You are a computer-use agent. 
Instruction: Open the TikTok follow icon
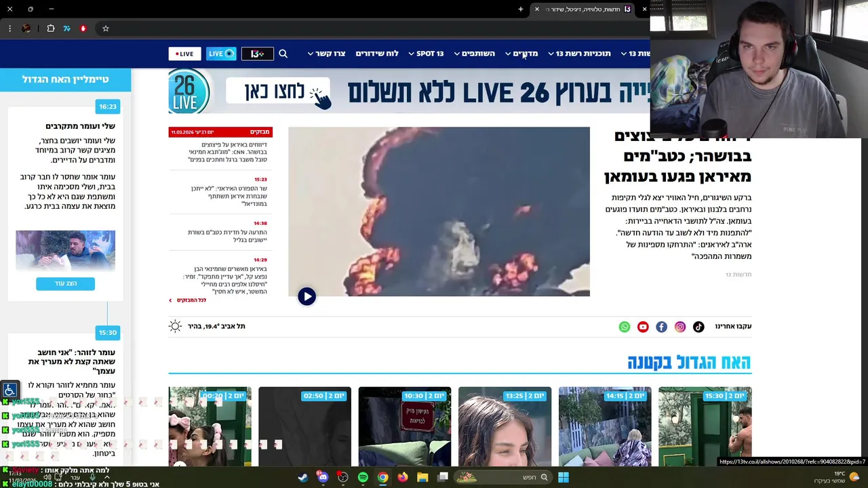coord(698,327)
